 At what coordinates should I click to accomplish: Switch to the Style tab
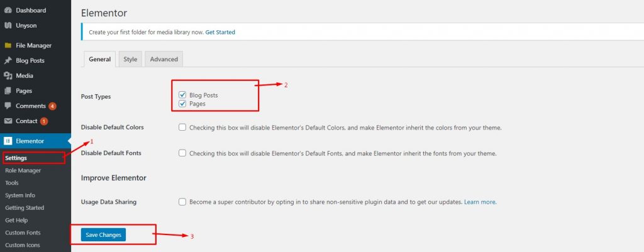coord(130,59)
